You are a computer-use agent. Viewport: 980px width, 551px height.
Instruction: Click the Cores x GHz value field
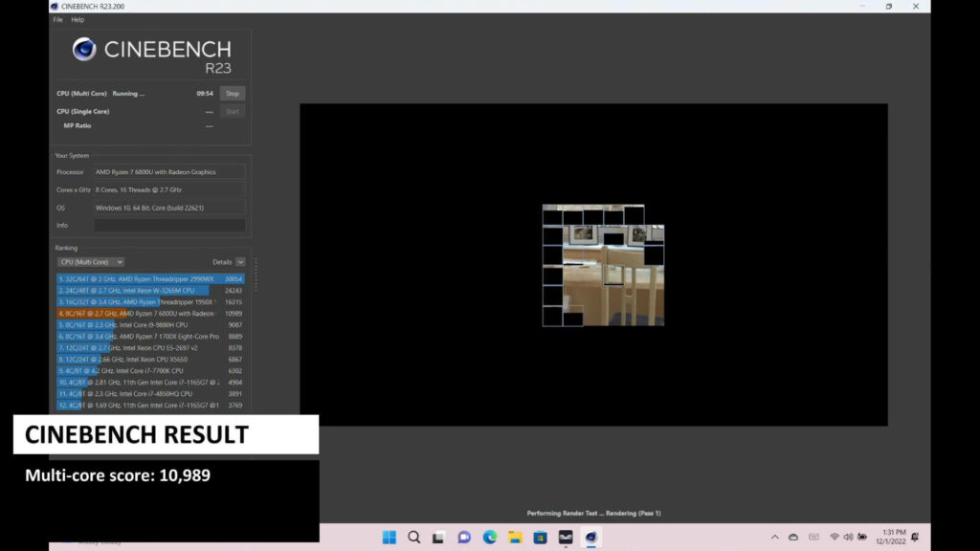click(x=169, y=190)
